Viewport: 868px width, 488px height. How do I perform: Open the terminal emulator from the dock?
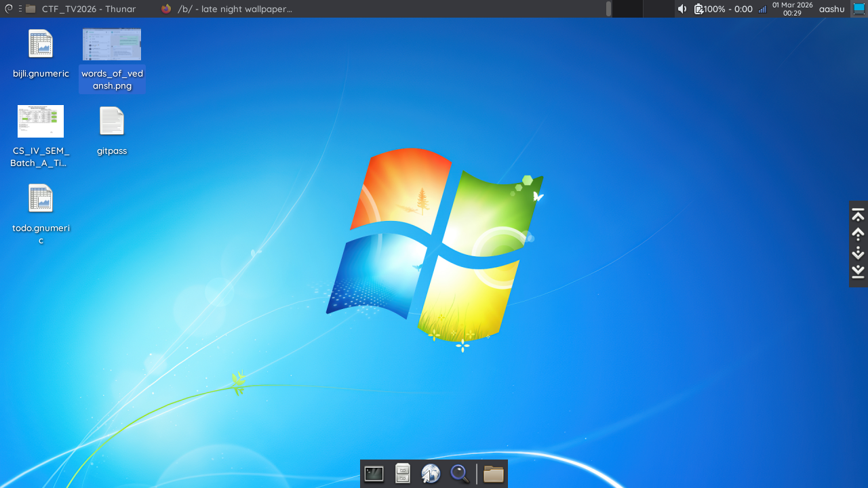click(374, 474)
